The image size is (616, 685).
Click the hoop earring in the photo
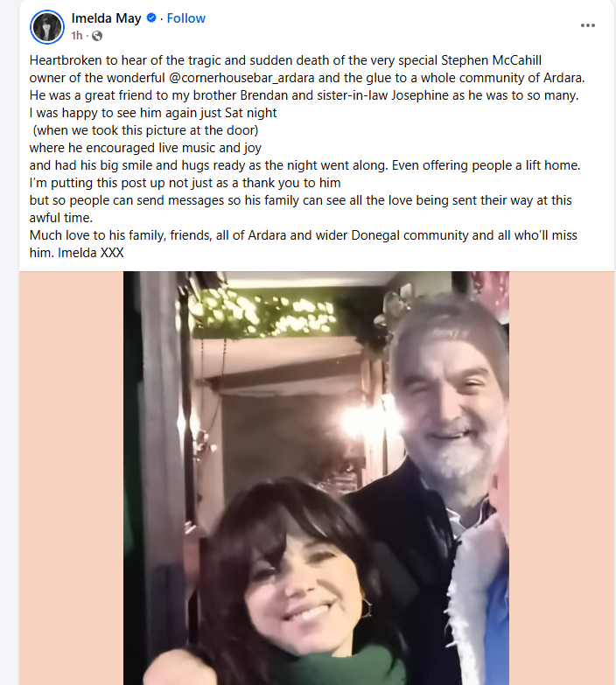(366, 608)
